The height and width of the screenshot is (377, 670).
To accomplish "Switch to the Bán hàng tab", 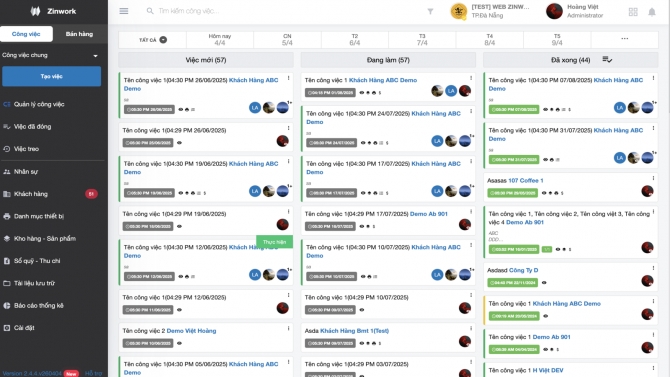I will [79, 34].
